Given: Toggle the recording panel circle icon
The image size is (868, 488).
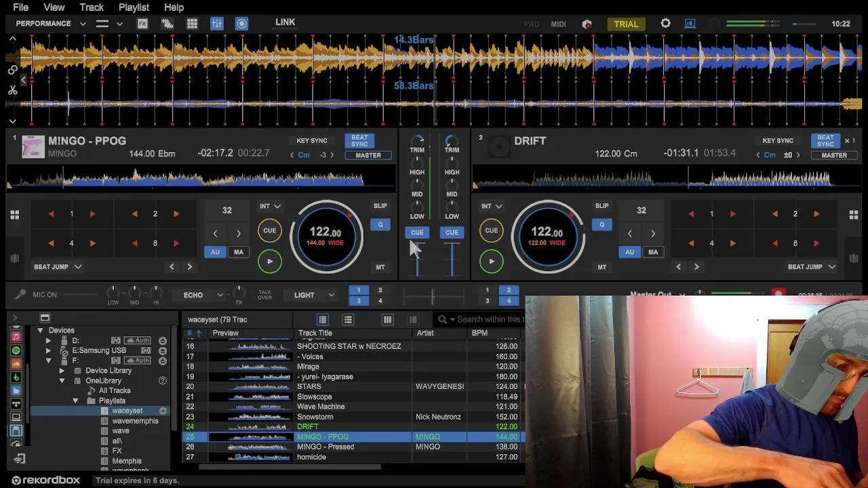Looking at the screenshot, I should [x=241, y=24].
